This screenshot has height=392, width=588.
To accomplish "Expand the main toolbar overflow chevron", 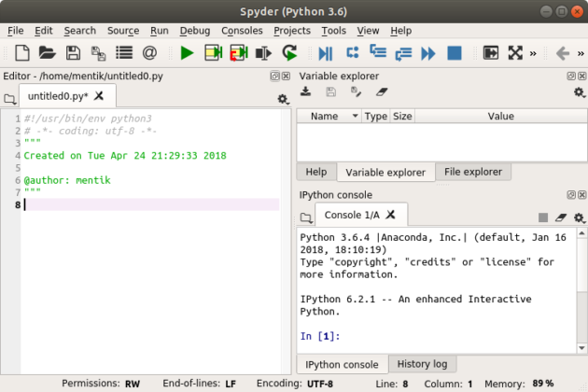I will coord(532,53).
